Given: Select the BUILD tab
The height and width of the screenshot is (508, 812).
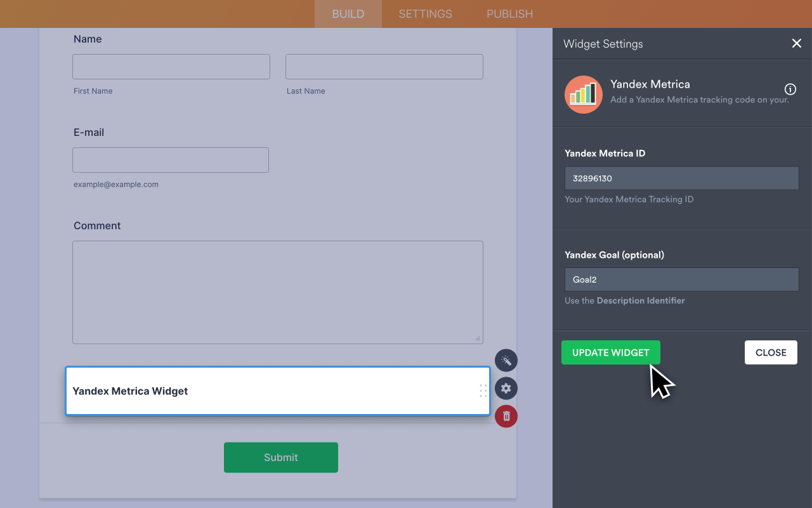Looking at the screenshot, I should click(348, 13).
